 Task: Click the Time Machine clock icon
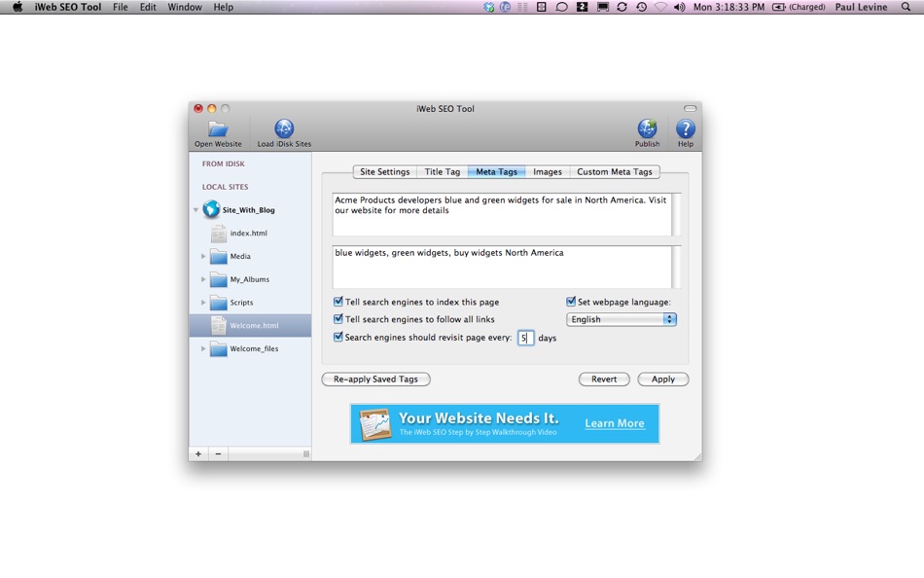(x=641, y=7)
